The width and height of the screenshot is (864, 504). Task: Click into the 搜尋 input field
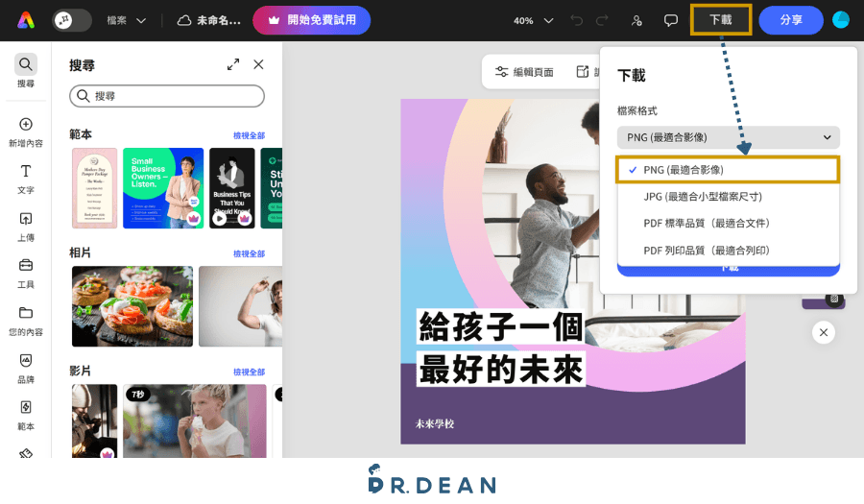(x=167, y=96)
